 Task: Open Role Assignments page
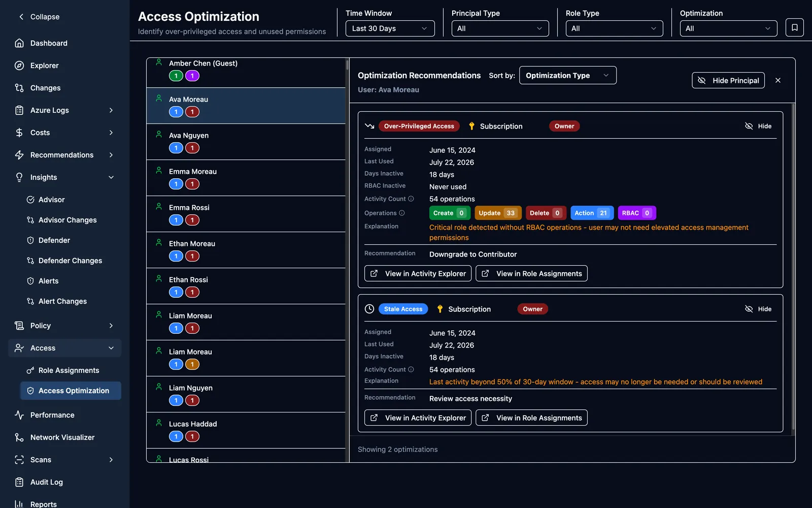point(71,370)
